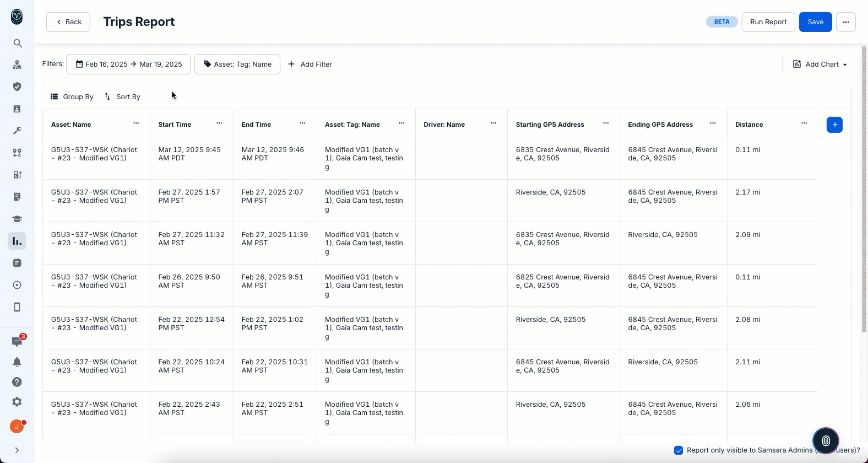Open the Maintenance wrench sidebar icon
The height and width of the screenshot is (463, 868).
click(x=17, y=131)
